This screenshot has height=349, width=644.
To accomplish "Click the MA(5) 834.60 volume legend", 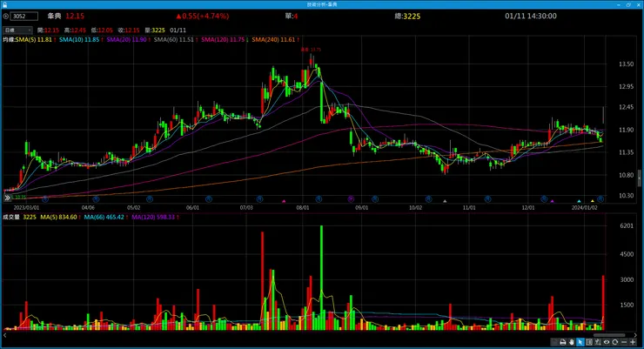I will (58, 217).
